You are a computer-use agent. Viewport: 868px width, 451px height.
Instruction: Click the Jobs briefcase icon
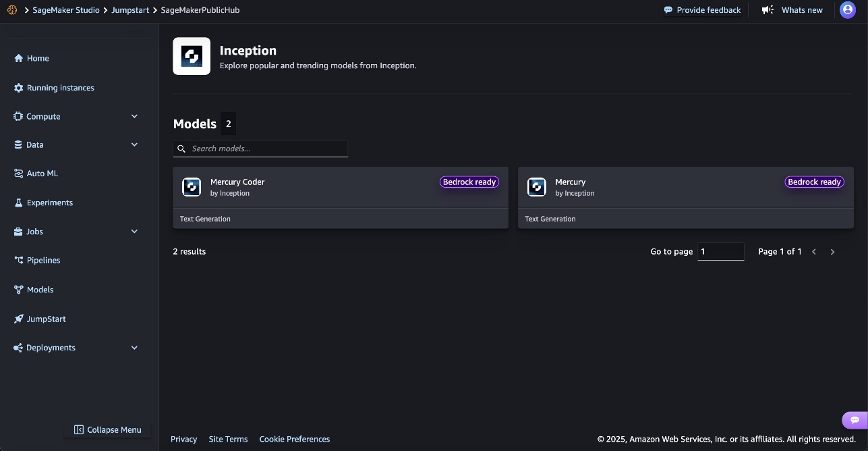click(19, 232)
